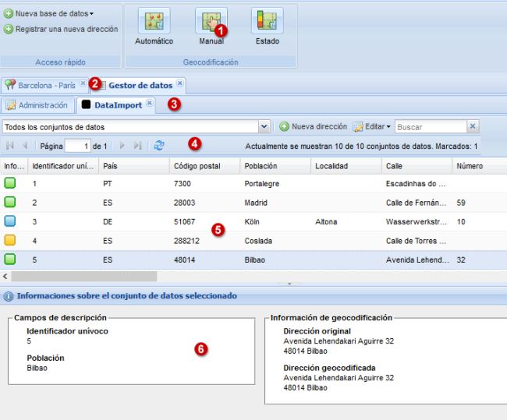Click postal code 288212 cell
This screenshot has height=420, width=507.
pyautogui.click(x=204, y=241)
